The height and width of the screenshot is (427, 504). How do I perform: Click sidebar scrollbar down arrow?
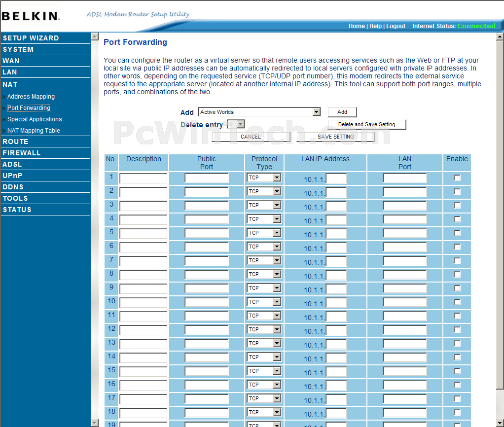click(95, 423)
